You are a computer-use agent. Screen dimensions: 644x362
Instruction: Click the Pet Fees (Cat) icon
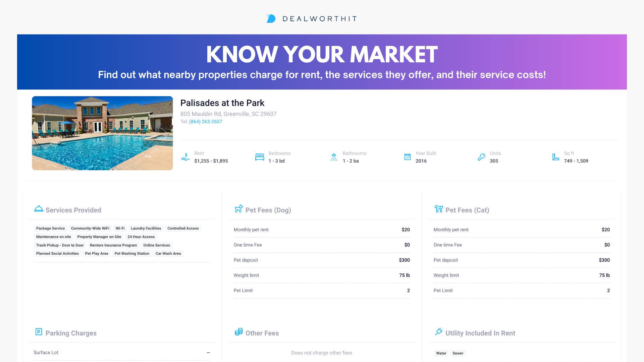coord(438,209)
